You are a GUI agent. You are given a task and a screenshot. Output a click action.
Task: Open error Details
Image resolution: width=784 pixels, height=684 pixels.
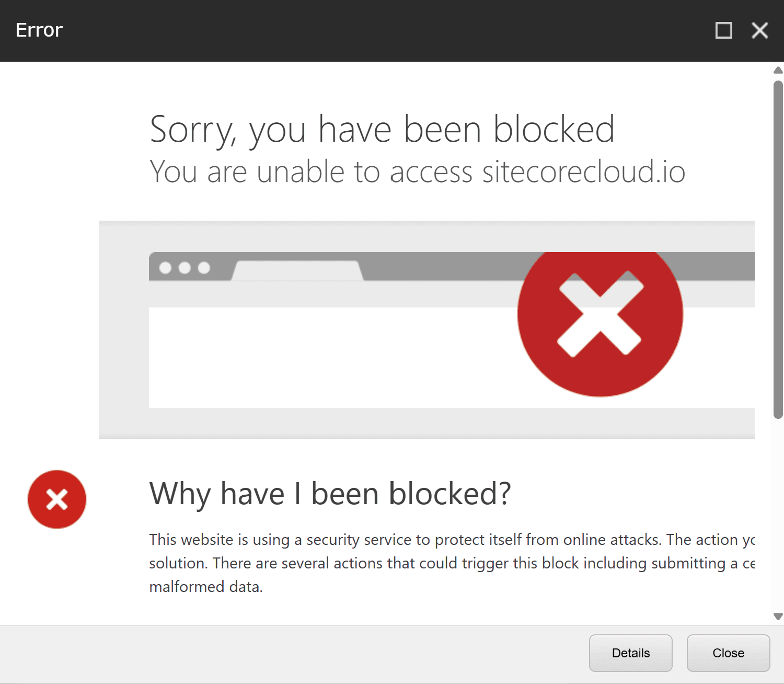click(x=630, y=653)
